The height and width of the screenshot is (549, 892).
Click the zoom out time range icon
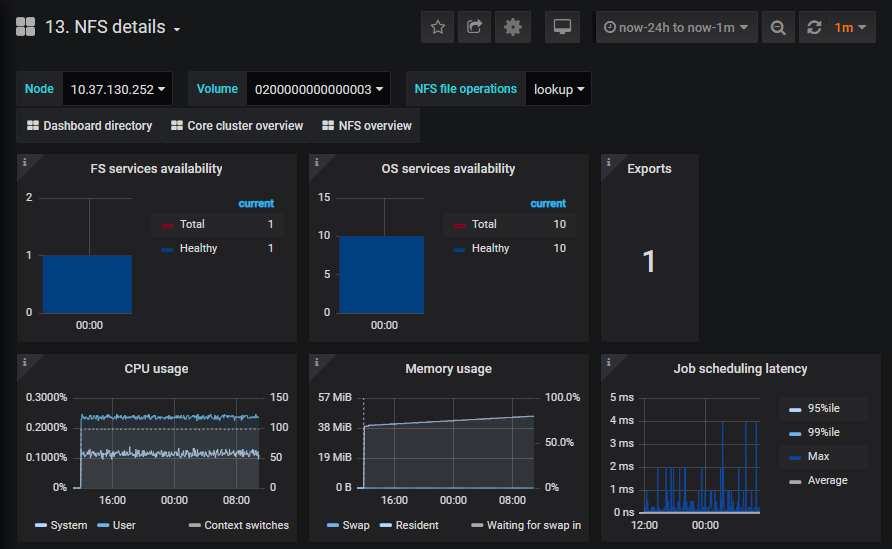point(778,27)
